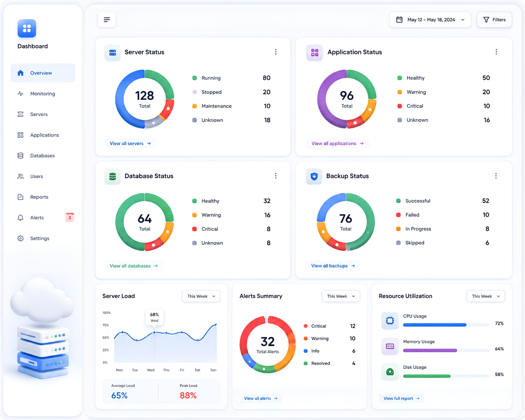Click the Dashboard logo icon

point(27,29)
